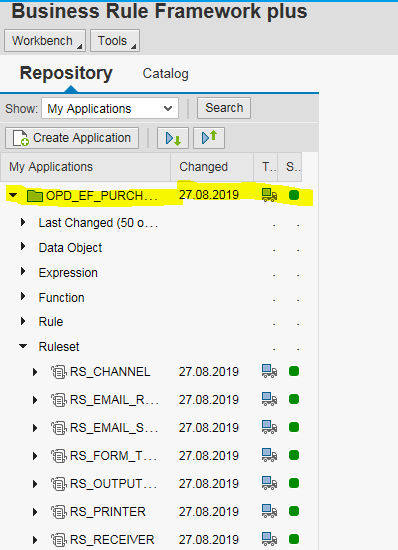This screenshot has width=398, height=550.
Task: Click the ruleset icon beside RS_FORM_T…
Action: 59,456
